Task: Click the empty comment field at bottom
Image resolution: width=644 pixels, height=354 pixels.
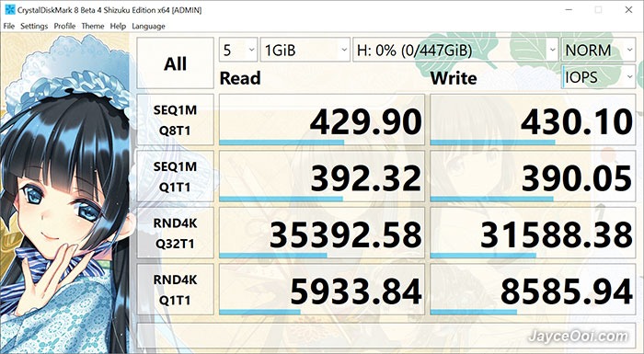Action: click(x=386, y=337)
